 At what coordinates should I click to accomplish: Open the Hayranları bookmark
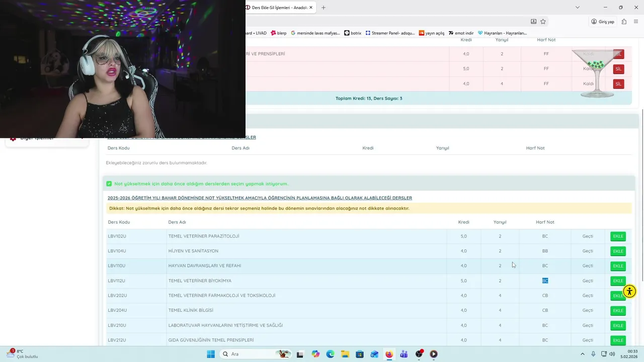(502, 33)
